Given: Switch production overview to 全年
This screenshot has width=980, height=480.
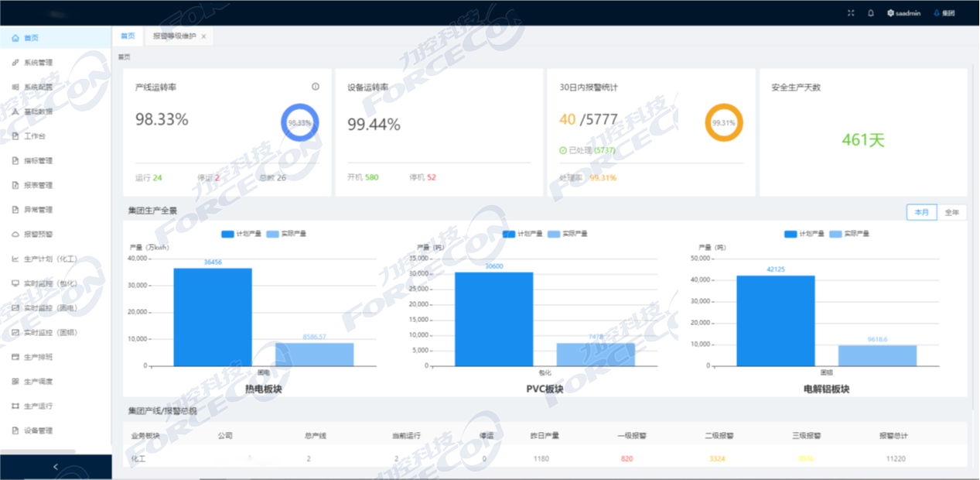Looking at the screenshot, I should click(x=951, y=212).
